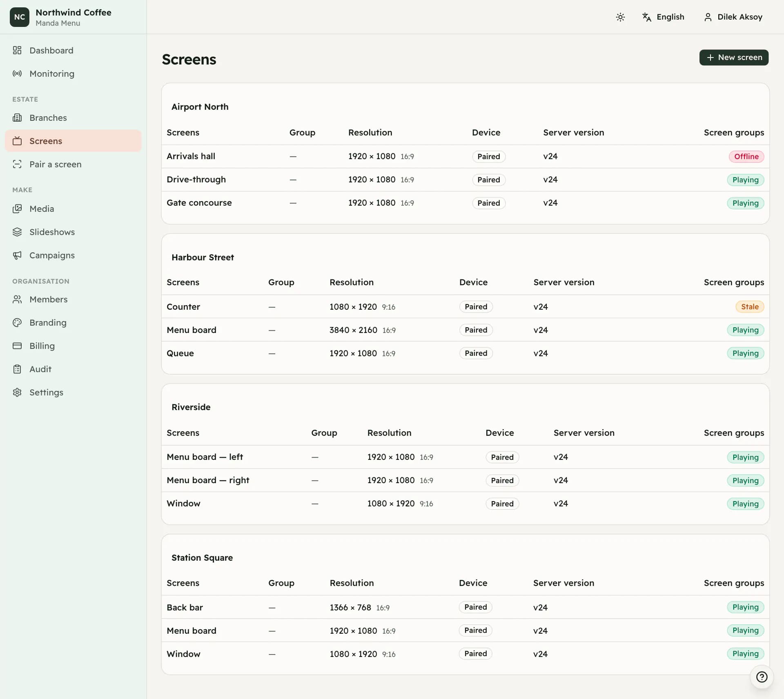Click the Pair a screen scan icon

pos(17,164)
